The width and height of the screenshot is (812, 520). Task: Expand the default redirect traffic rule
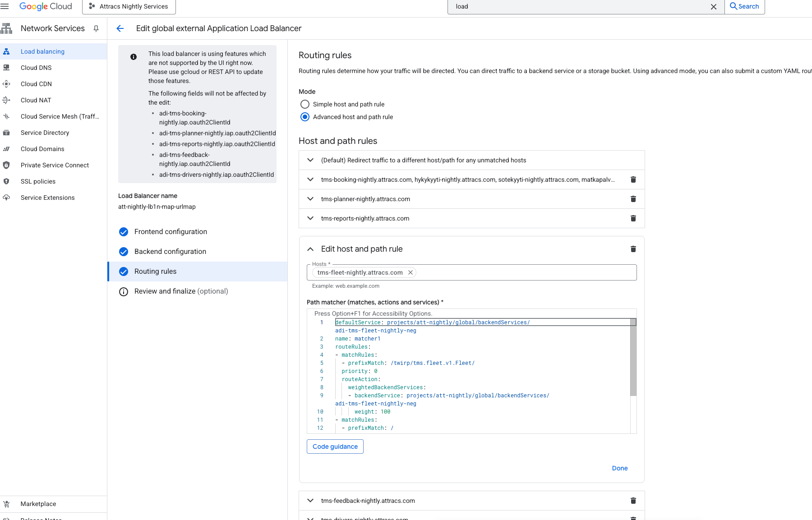pyautogui.click(x=310, y=160)
